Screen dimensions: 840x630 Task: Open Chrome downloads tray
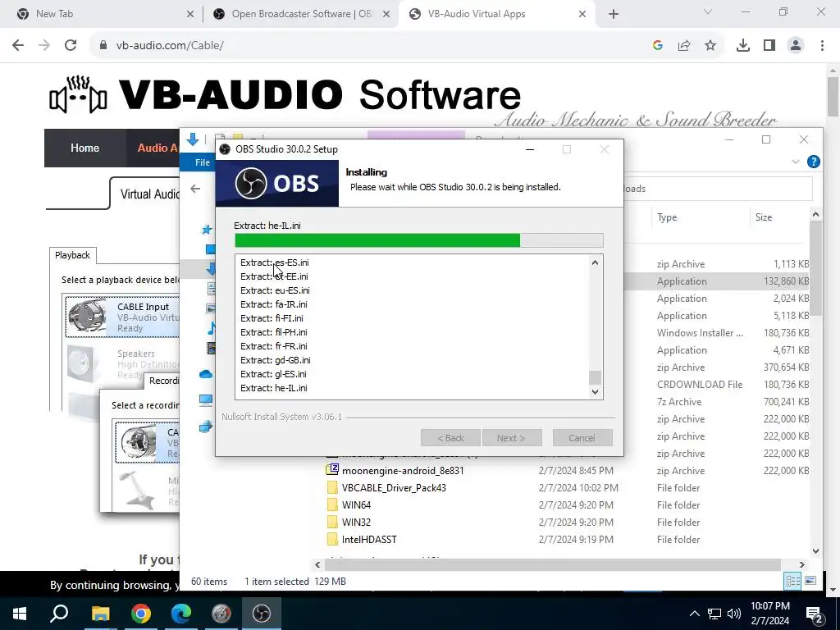click(x=743, y=46)
